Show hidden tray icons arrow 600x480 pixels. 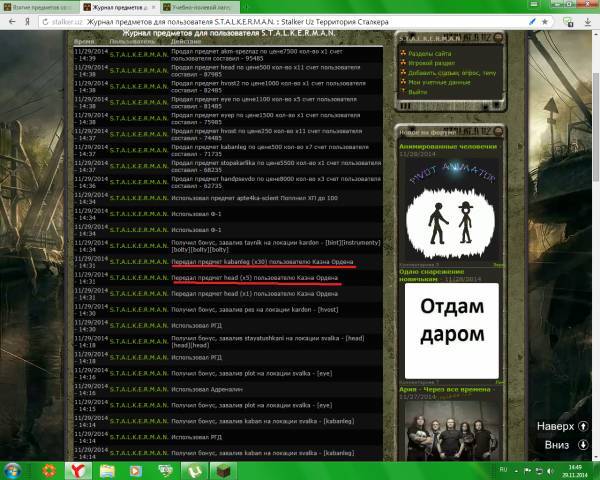pyautogui.click(x=516, y=471)
